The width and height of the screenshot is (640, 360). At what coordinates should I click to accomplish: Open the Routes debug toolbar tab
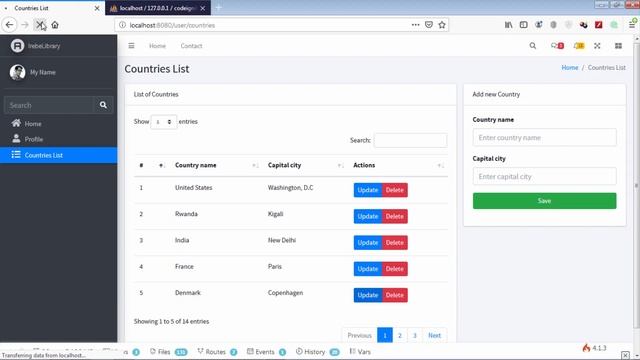pos(217,352)
